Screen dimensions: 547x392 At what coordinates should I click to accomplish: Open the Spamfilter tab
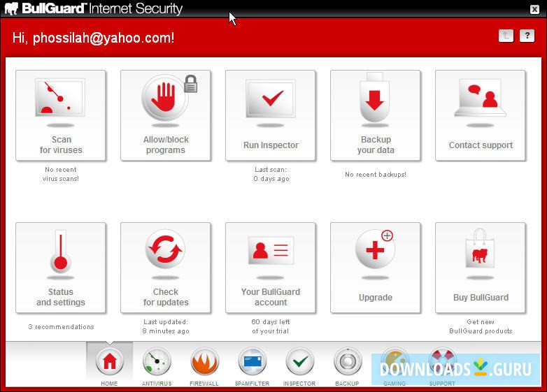tap(253, 367)
